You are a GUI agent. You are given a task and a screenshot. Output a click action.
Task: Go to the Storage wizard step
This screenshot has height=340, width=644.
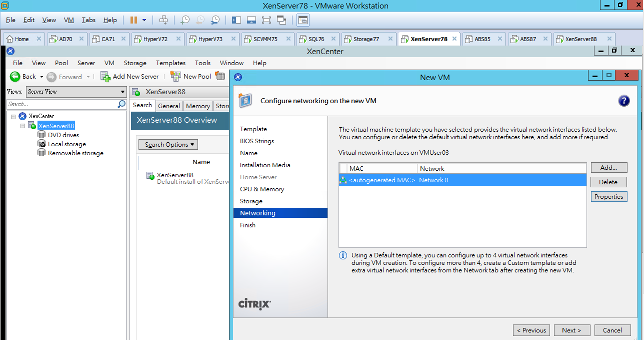[x=251, y=201]
